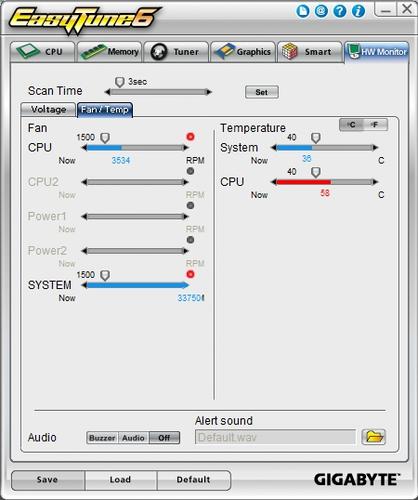The width and height of the screenshot is (418, 500).
Task: Open folder icon to browse alert sound
Action: 374,437
